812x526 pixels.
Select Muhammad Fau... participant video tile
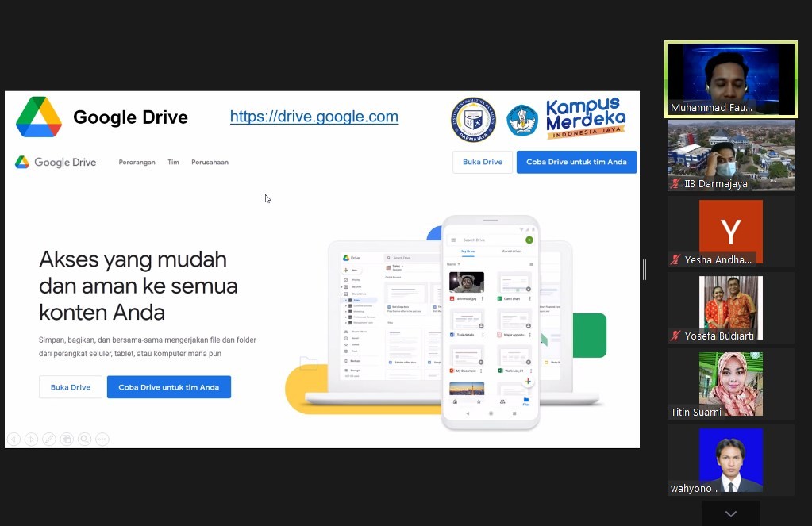pos(731,79)
